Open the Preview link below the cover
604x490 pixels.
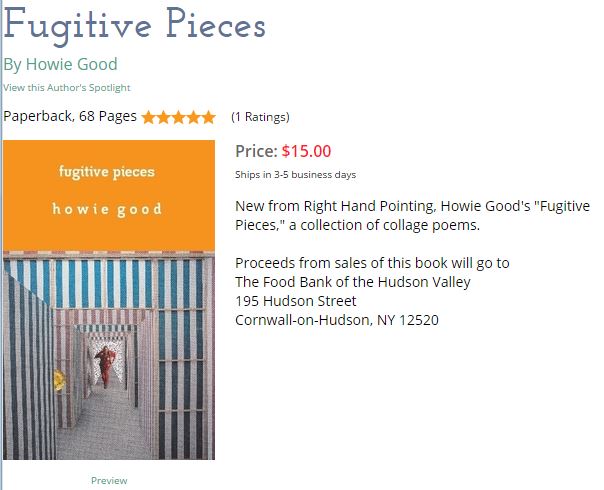point(109,480)
